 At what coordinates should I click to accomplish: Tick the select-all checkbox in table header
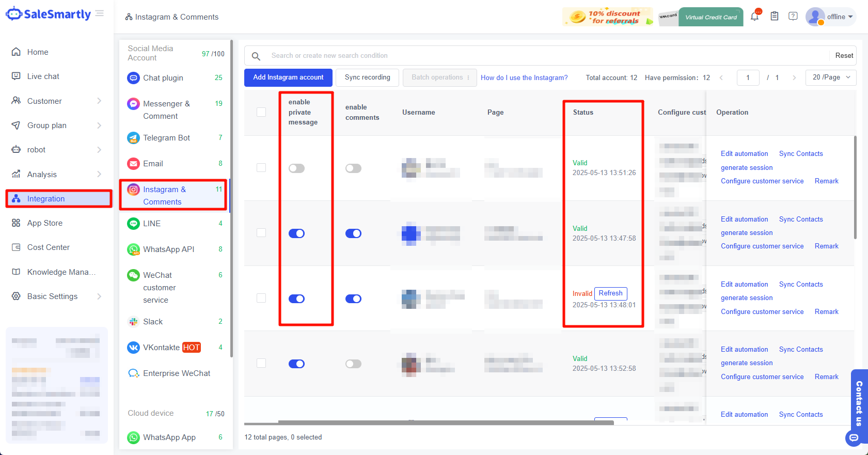261,113
